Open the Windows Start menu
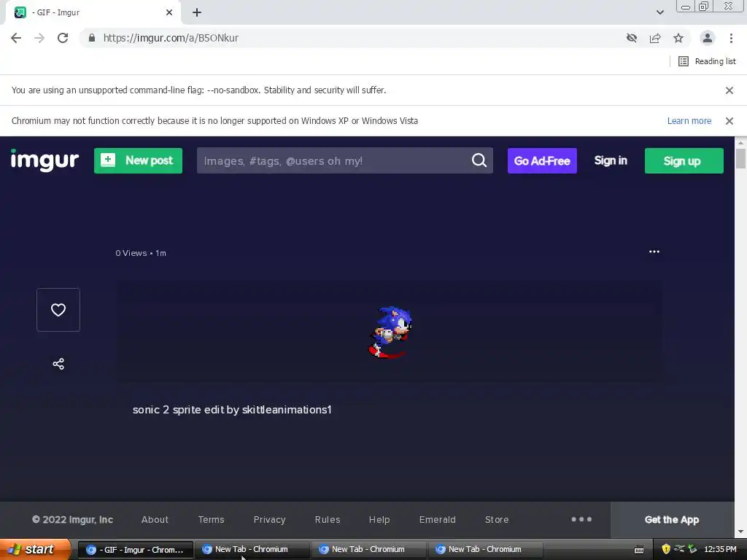Viewport: 747px width, 560px height. (x=35, y=550)
